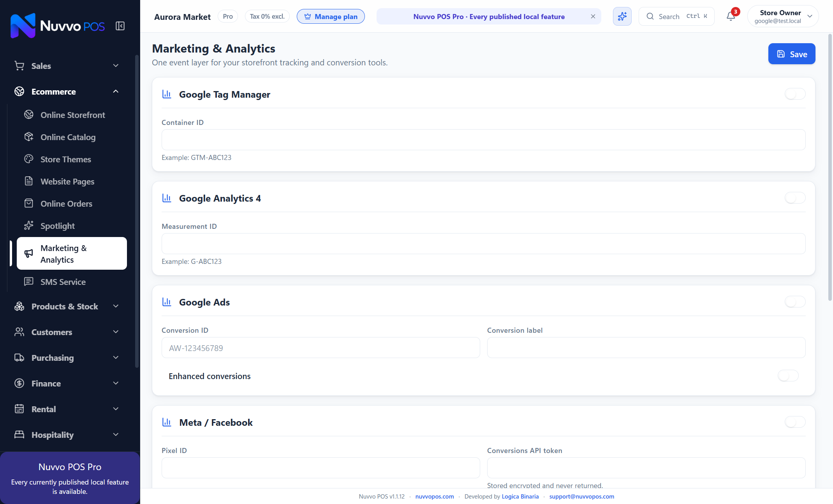Click the Google Ads chart icon
Image resolution: width=833 pixels, height=504 pixels.
pos(167,302)
